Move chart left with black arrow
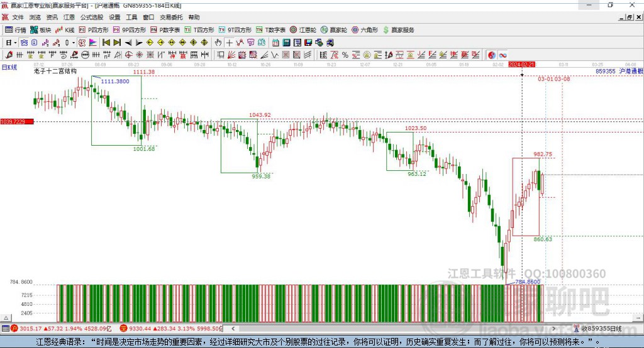 128,43
